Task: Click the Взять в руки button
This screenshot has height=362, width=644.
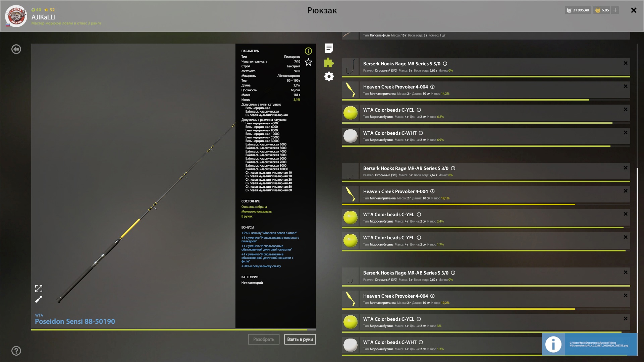Action: click(300, 339)
